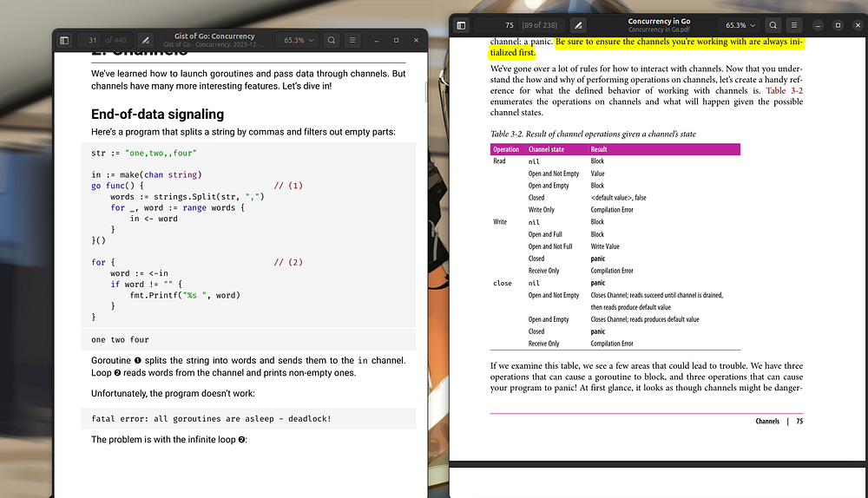Minimize the Concurrency in Go window
Image resolution: width=868 pixels, height=498 pixels.
point(819,25)
